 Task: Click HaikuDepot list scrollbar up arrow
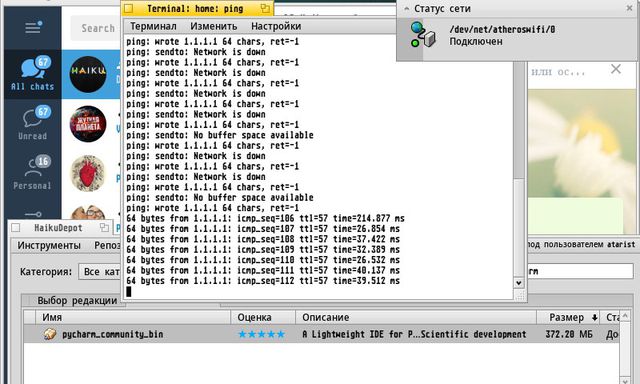click(x=625, y=317)
